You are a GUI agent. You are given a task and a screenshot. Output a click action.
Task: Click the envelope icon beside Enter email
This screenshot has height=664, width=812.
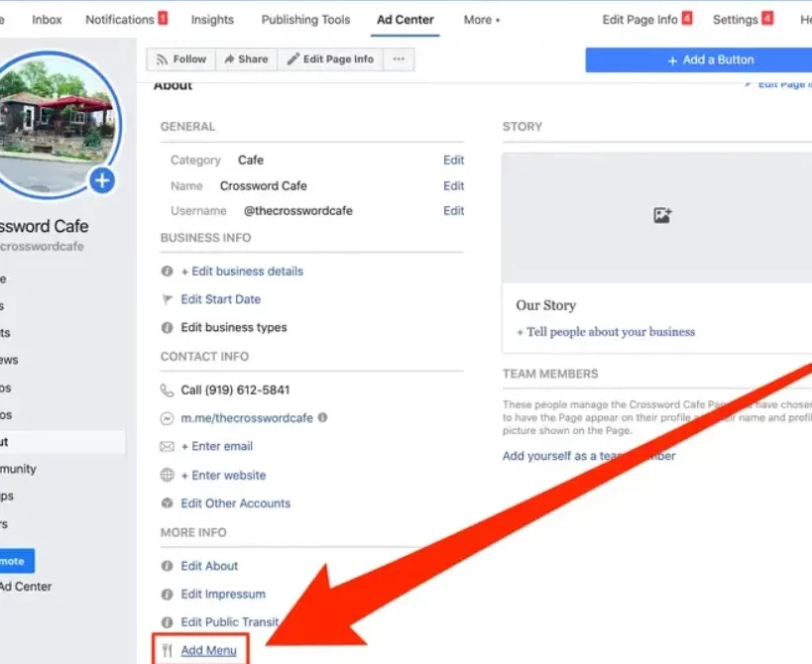tap(167, 446)
